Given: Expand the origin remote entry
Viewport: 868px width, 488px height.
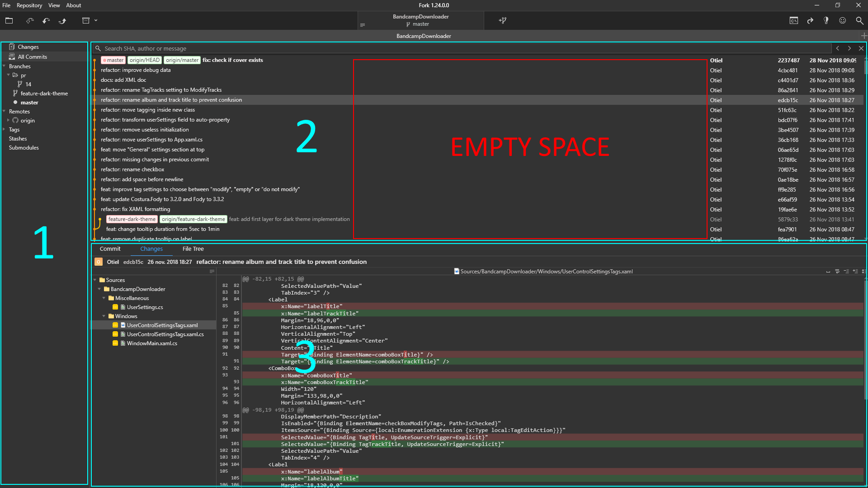Looking at the screenshot, I should 8,120.
